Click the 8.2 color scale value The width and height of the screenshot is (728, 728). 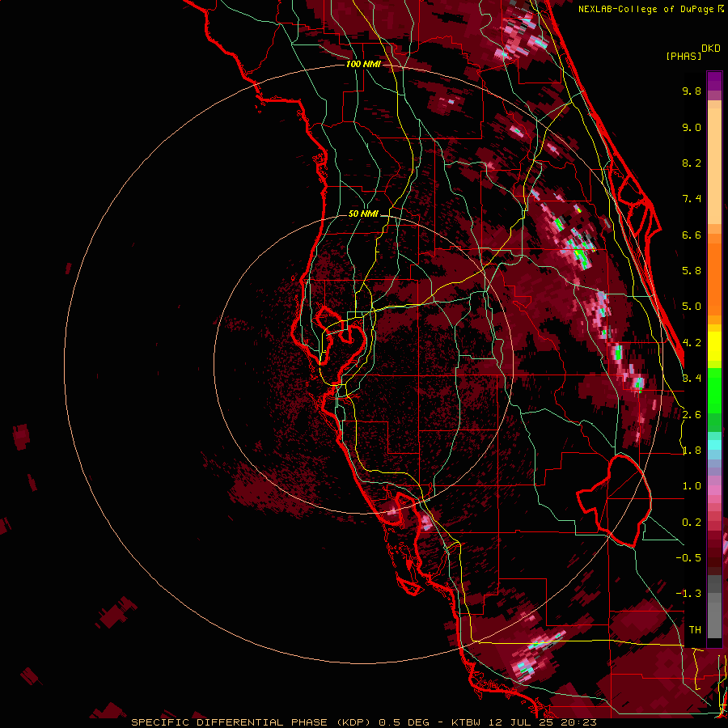click(692, 163)
